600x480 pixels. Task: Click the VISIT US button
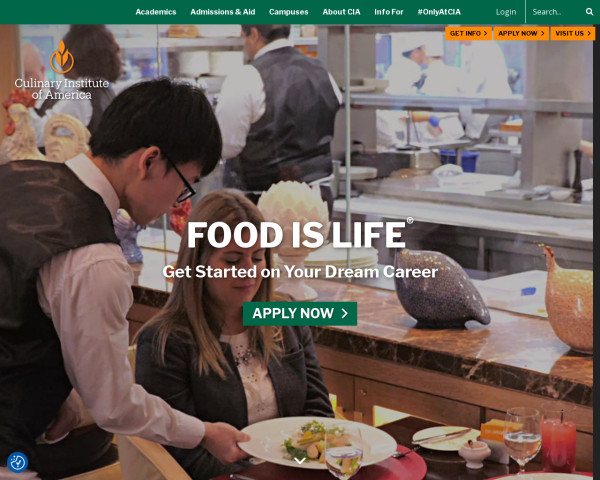tap(573, 33)
